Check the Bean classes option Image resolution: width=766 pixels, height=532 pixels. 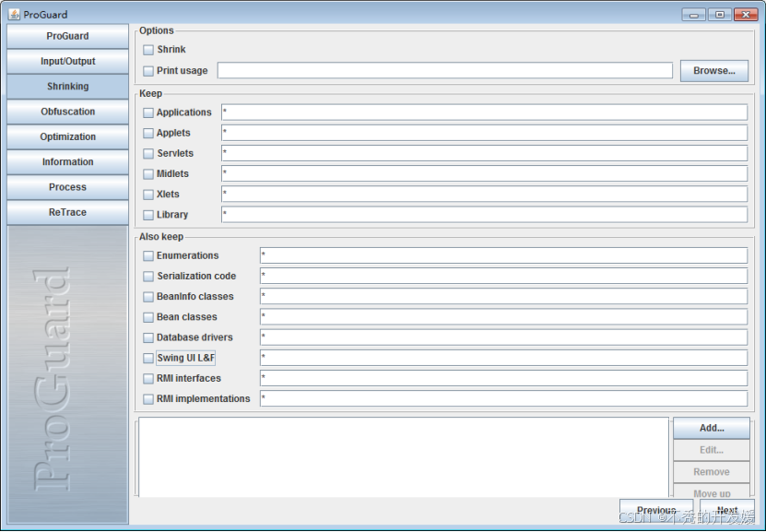148,317
